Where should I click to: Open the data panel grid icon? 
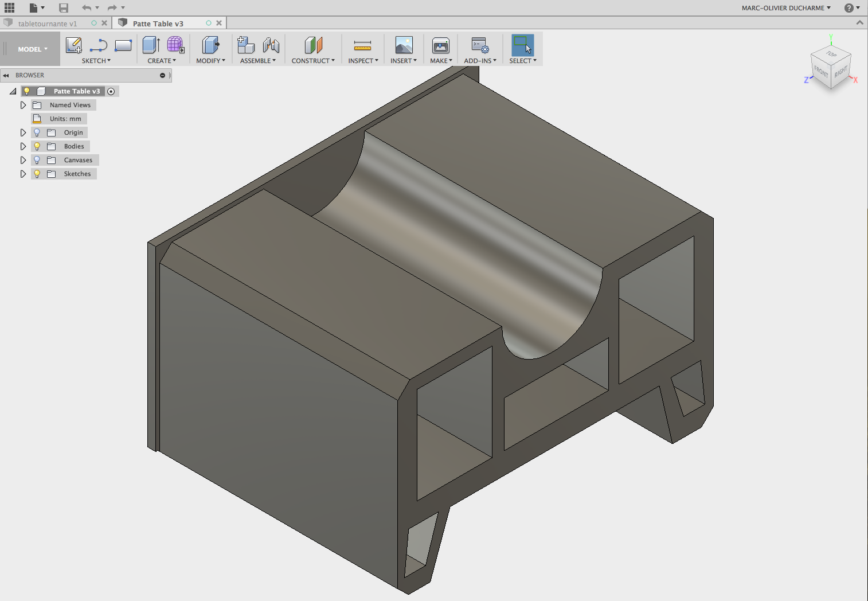click(x=9, y=7)
